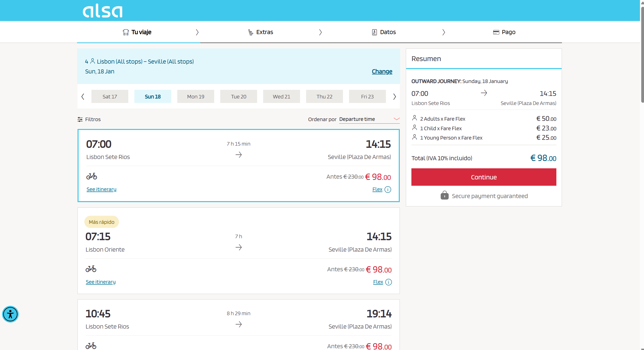This screenshot has height=350, width=644.
Task: Show previous dates with left arrow
Action: click(x=83, y=97)
